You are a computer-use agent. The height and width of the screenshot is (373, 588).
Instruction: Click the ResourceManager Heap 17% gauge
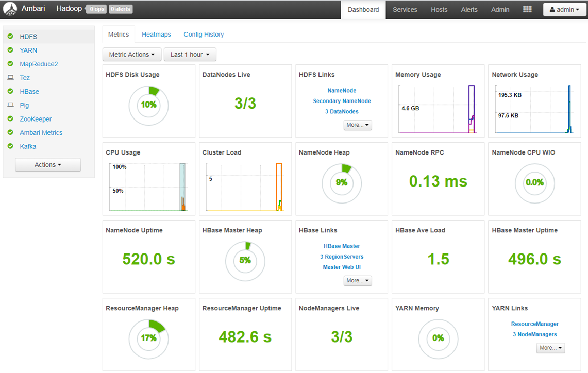pyautogui.click(x=149, y=340)
